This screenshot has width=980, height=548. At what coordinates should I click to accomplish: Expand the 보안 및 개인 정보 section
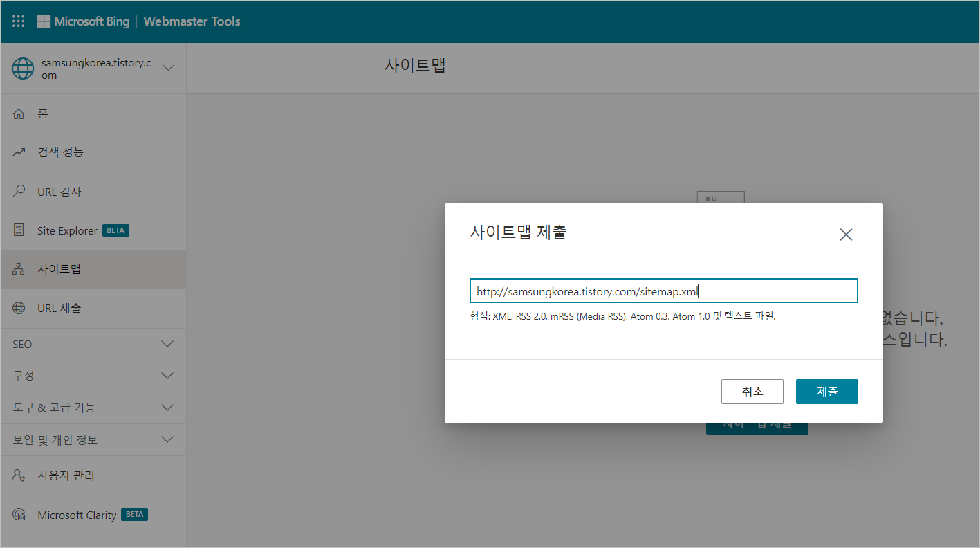point(93,439)
